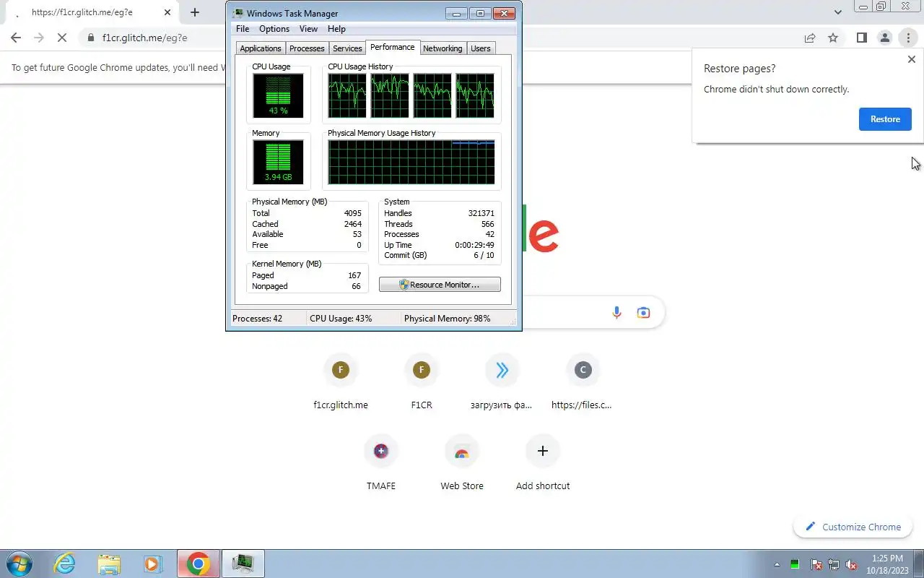The width and height of the screenshot is (924, 578).
Task: Open the загрузить фа... shortcut
Action: 502,383
